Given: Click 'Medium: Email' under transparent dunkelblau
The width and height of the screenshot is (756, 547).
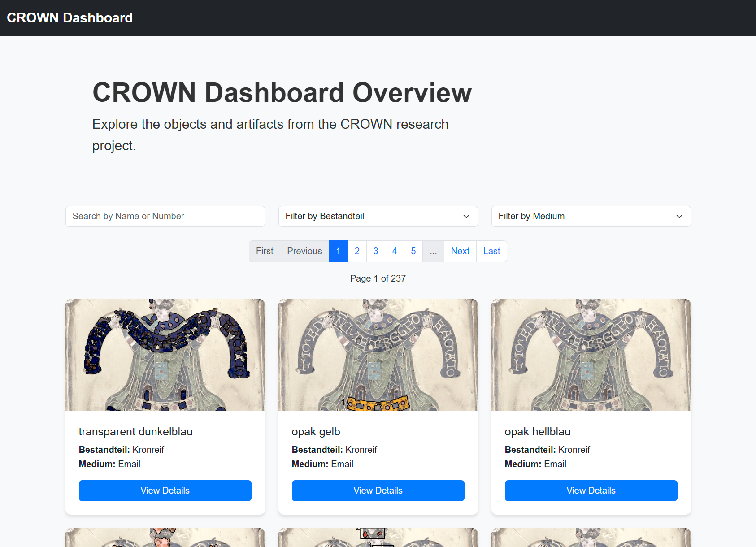Looking at the screenshot, I should (109, 464).
